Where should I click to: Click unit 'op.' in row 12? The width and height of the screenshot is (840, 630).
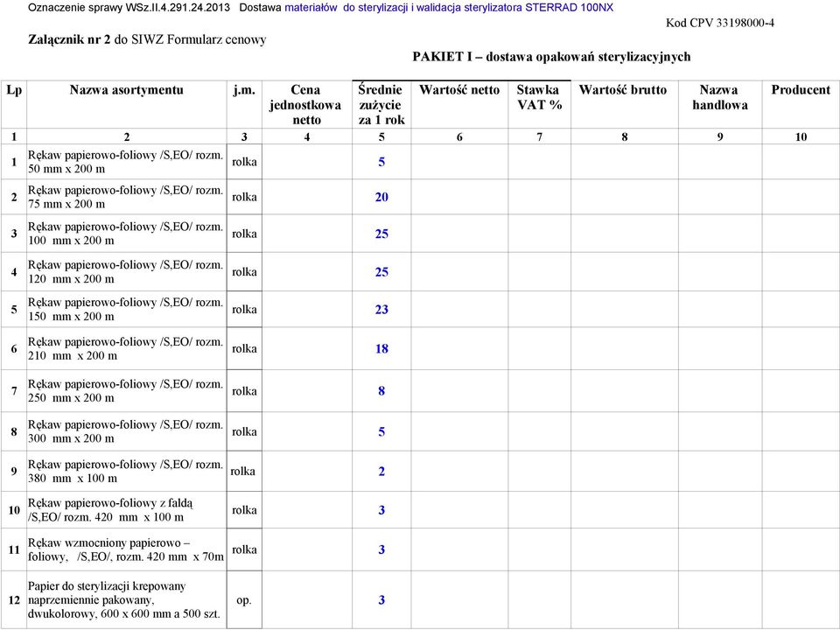click(244, 600)
